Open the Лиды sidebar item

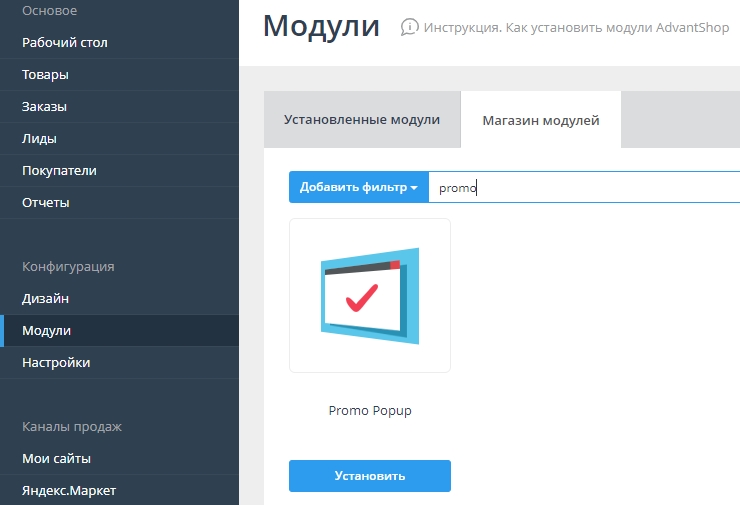(39, 139)
